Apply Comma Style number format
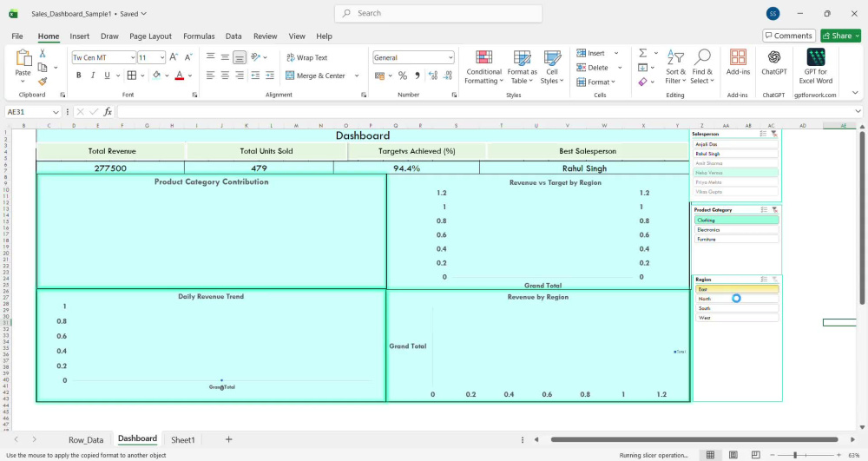The height and width of the screenshot is (461, 868). tap(418, 76)
